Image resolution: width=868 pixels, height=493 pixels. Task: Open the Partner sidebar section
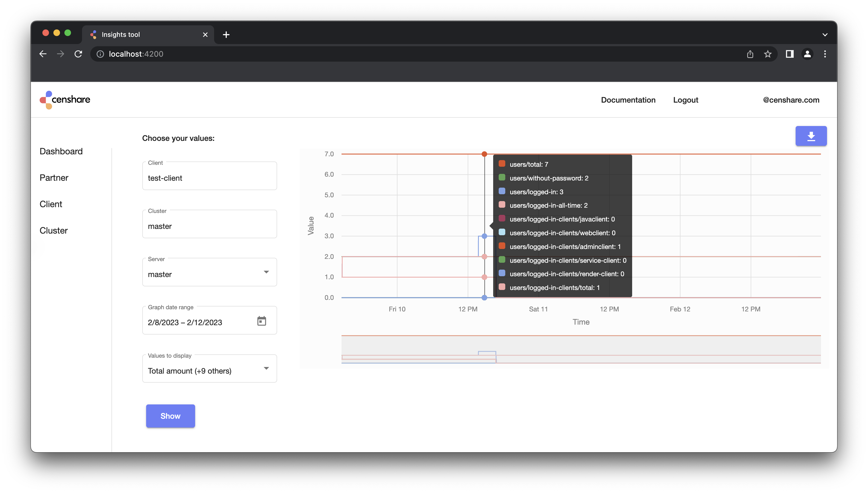coord(54,178)
